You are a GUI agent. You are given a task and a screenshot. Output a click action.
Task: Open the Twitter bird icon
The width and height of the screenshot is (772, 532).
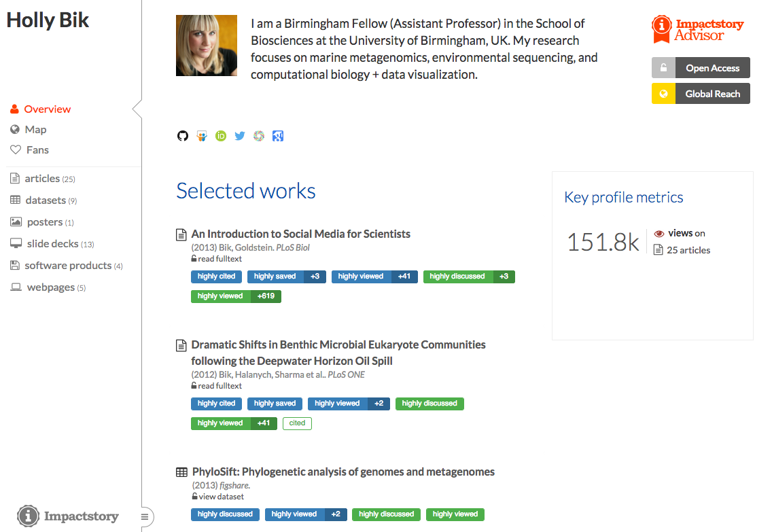tap(240, 136)
